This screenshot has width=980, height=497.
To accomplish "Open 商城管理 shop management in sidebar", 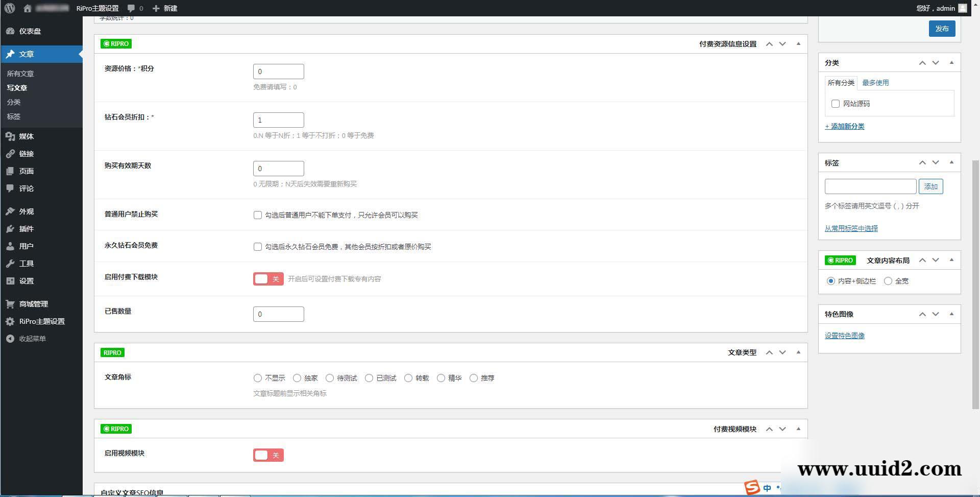I will pos(33,304).
